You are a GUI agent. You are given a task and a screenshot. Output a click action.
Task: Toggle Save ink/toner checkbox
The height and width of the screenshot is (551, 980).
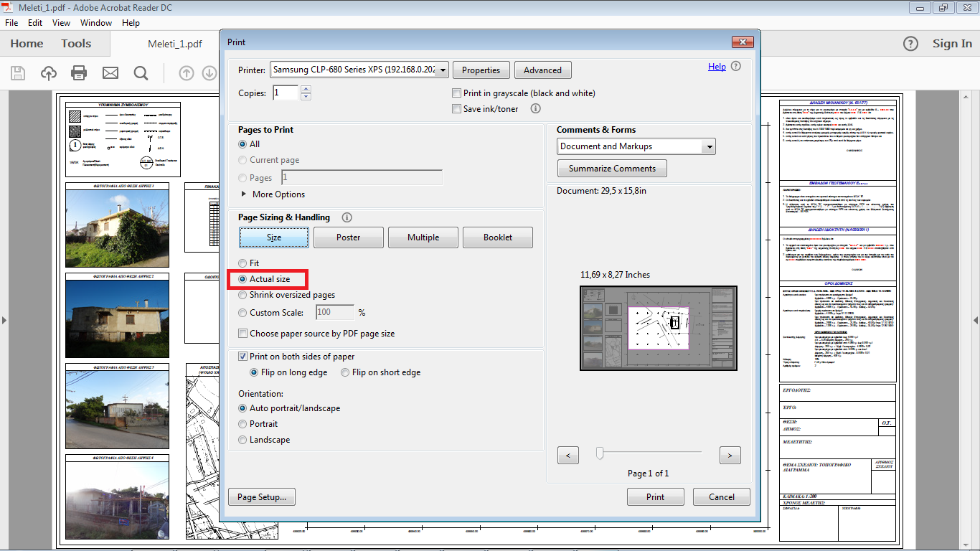coord(456,109)
